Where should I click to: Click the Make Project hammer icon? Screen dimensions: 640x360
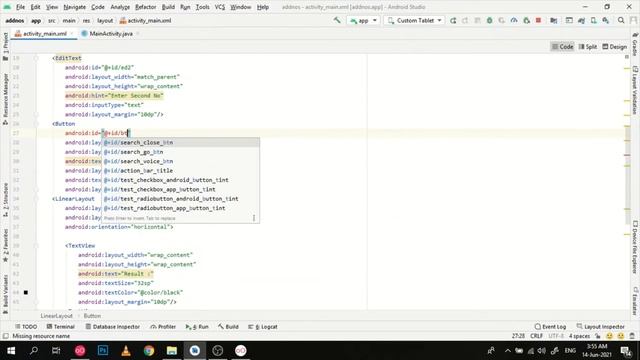(x=337, y=20)
